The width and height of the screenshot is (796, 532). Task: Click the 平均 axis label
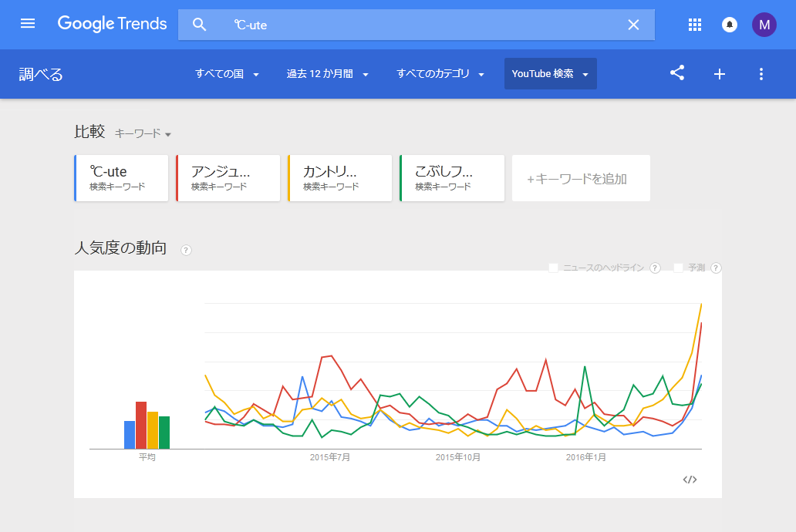[x=147, y=457]
